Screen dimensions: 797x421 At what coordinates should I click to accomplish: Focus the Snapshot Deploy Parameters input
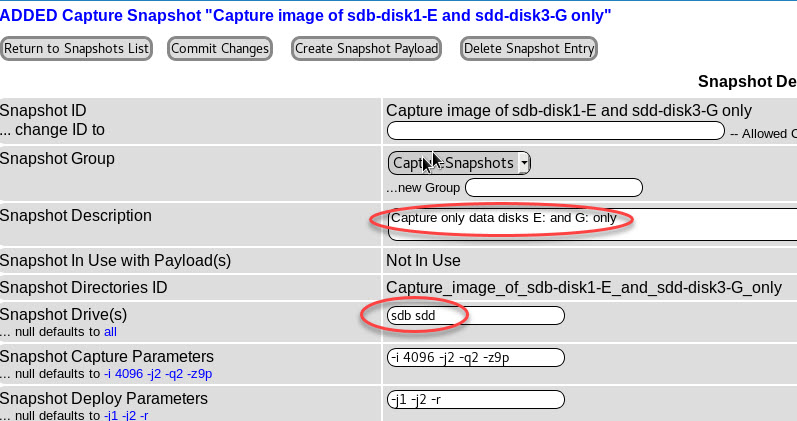point(476,399)
